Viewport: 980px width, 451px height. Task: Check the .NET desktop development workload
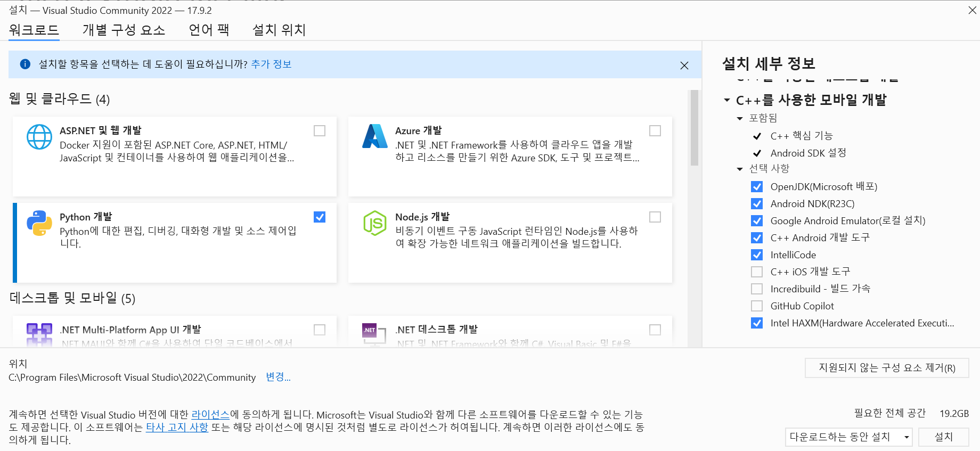[655, 330]
